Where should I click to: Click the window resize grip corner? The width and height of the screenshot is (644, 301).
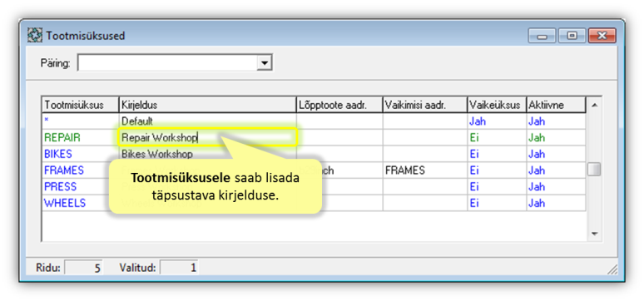[612, 269]
